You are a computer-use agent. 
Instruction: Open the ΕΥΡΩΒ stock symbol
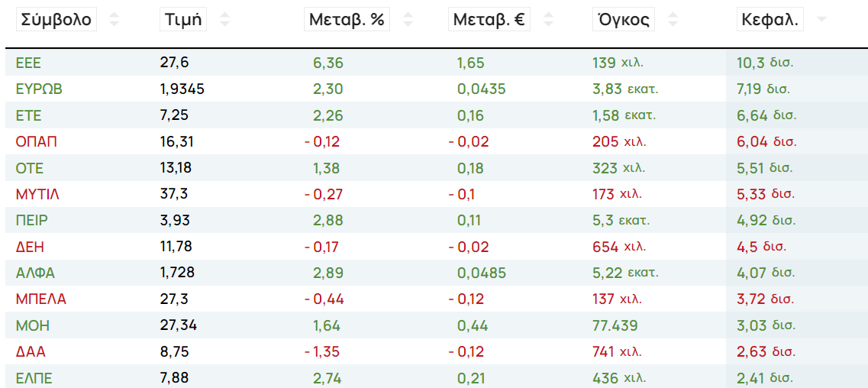(x=39, y=89)
